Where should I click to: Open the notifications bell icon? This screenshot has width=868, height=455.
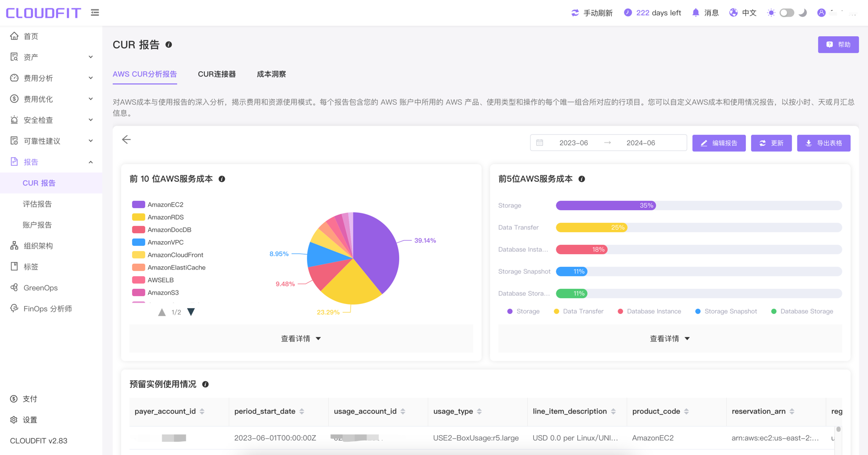696,13
